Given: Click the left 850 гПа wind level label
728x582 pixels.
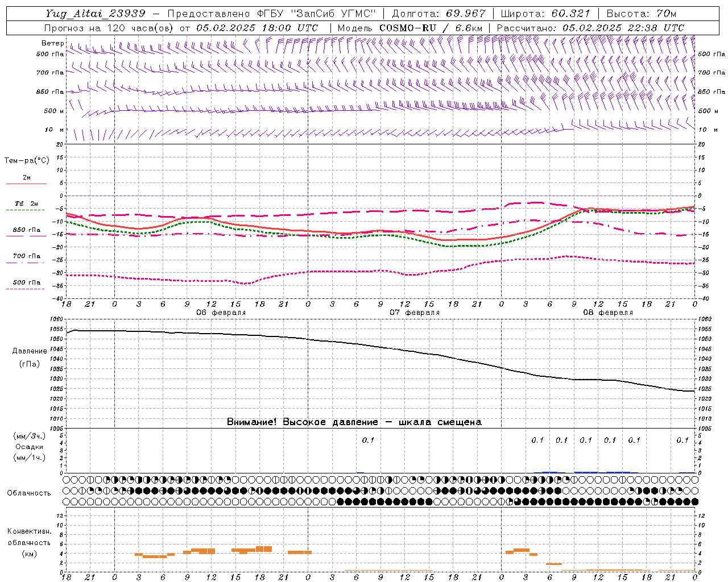Looking at the screenshot, I should [50, 92].
